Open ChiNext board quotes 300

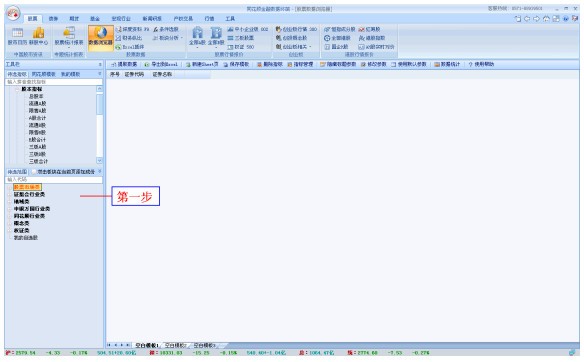point(296,29)
